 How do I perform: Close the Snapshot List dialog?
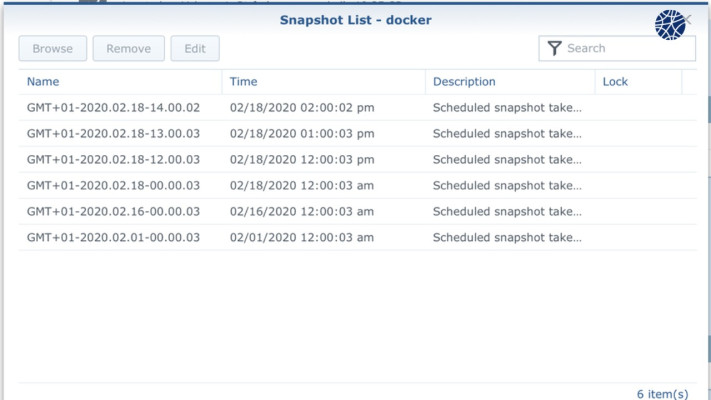pyautogui.click(x=688, y=19)
